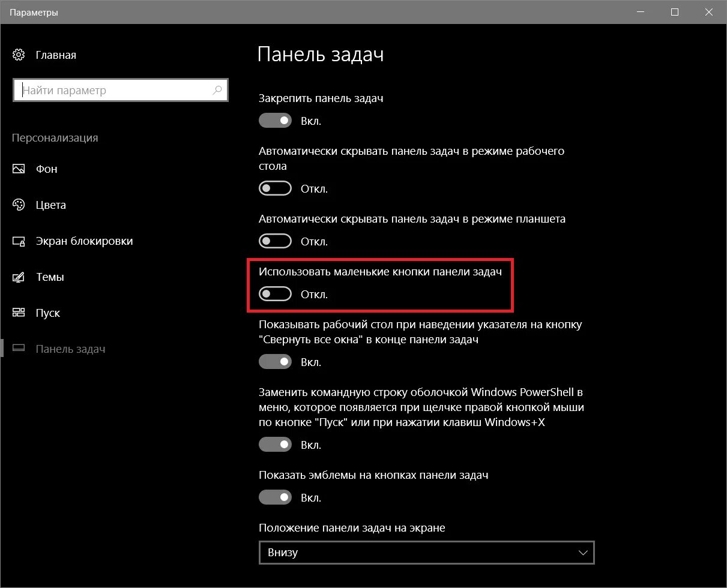The width and height of the screenshot is (727, 588).
Task: Open the Экран блокировки section
Action: [x=85, y=241]
